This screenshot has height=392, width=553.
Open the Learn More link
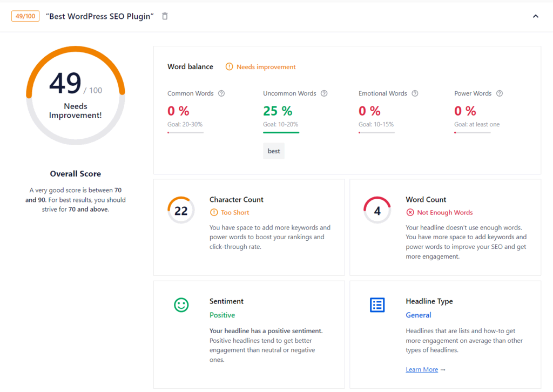tap(422, 370)
